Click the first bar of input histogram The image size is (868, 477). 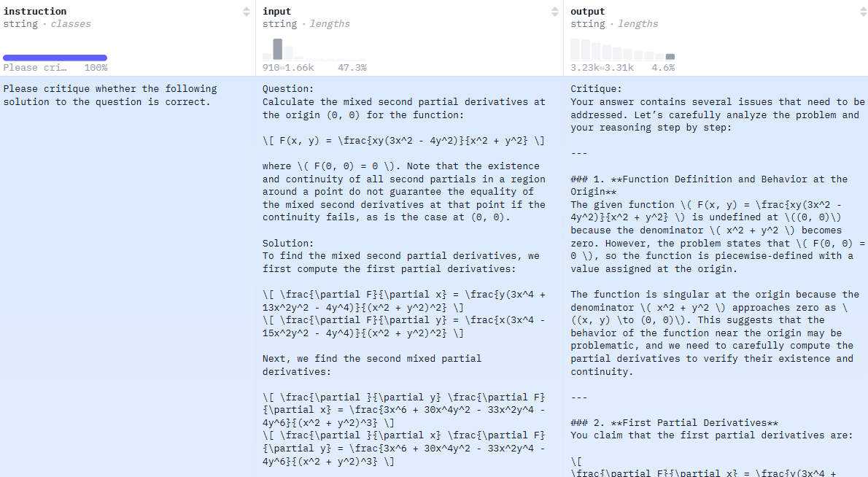[x=267, y=56]
